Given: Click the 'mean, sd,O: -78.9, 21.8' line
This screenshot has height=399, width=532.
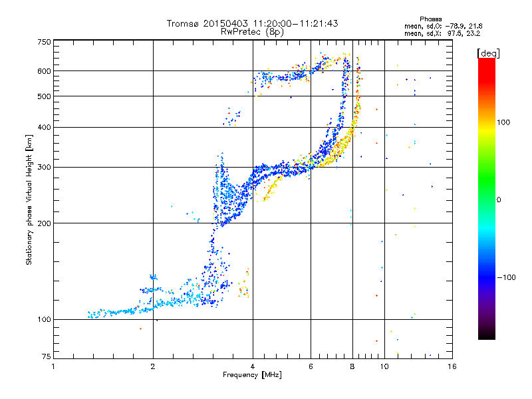Looking at the screenshot, I should point(443,26).
